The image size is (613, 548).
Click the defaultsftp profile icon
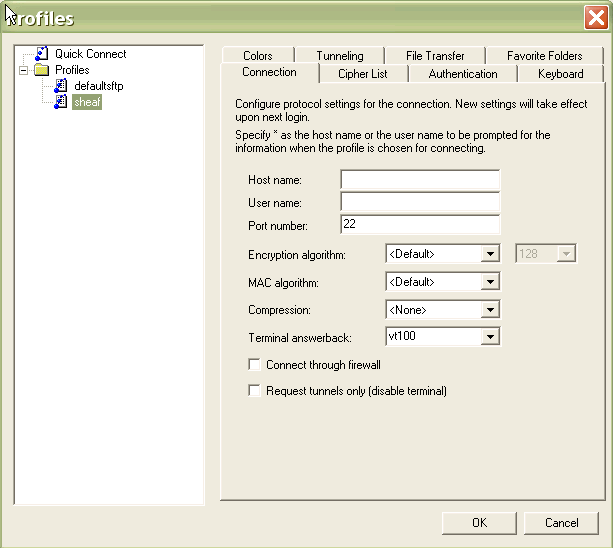(61, 86)
